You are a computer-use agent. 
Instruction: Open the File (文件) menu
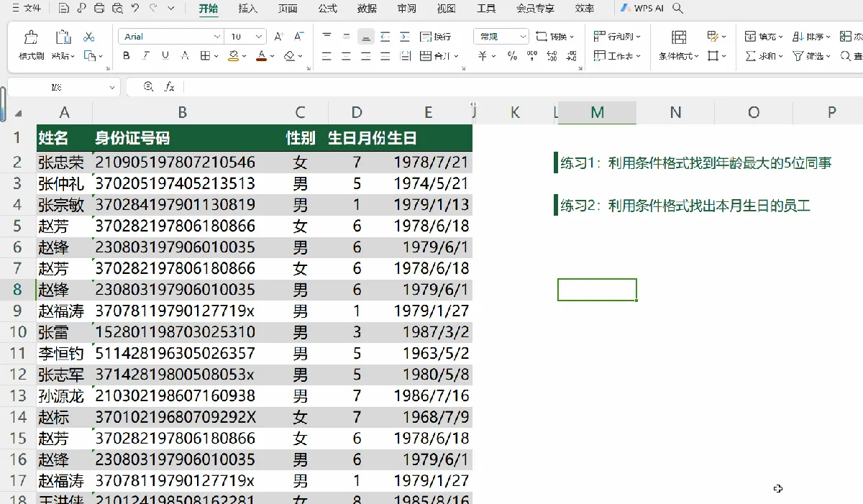click(x=27, y=9)
